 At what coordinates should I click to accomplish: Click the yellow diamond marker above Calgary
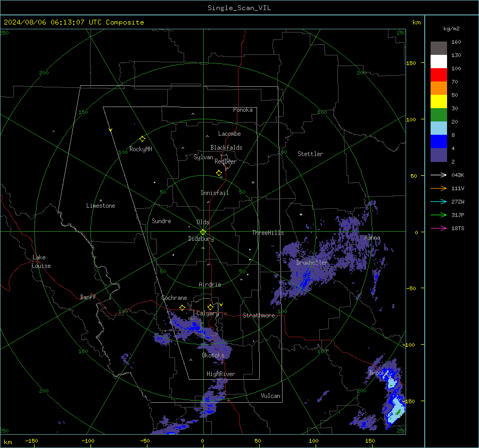coord(210,307)
